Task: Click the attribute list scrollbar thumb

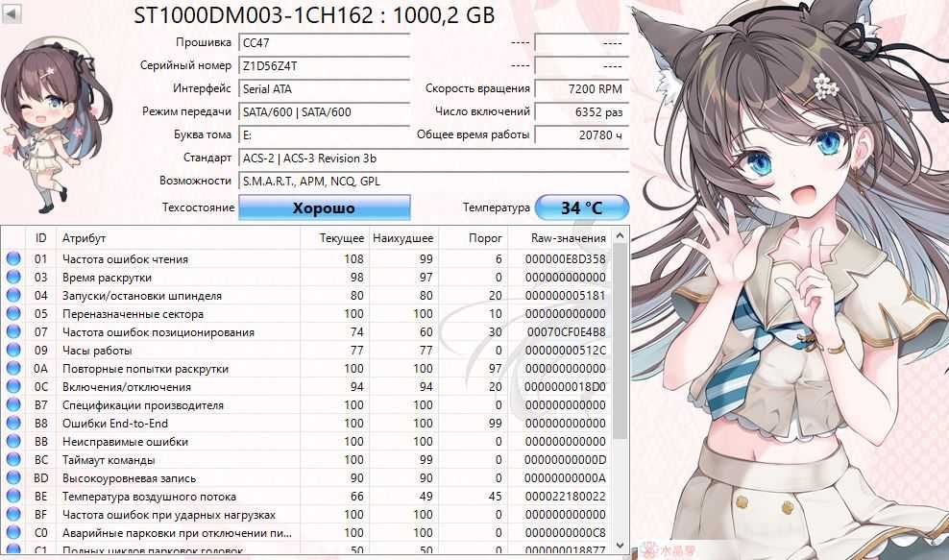Action: pyautogui.click(x=620, y=341)
